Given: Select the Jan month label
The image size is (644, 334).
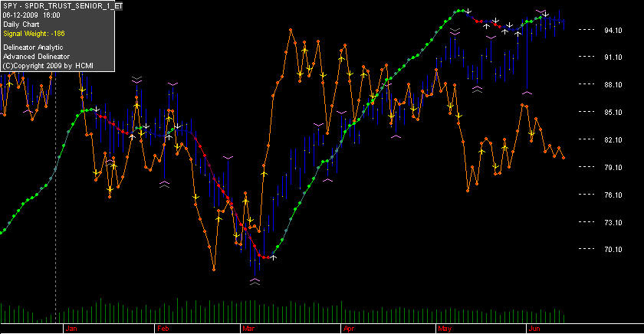Looking at the screenshot, I should pyautogui.click(x=71, y=329).
